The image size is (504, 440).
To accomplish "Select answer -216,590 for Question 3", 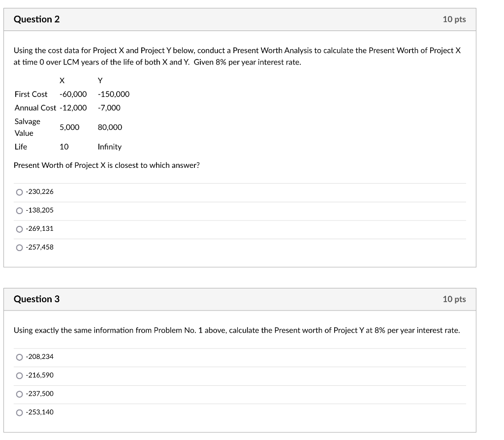I will pyautogui.click(x=20, y=375).
